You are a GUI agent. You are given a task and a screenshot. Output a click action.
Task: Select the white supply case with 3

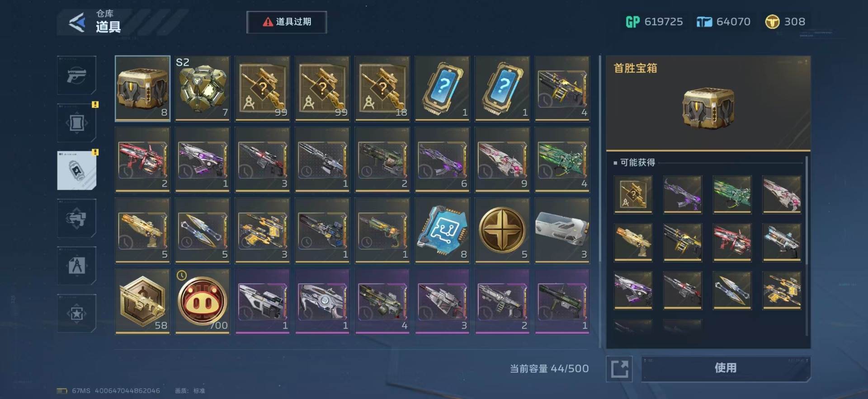[x=562, y=230]
